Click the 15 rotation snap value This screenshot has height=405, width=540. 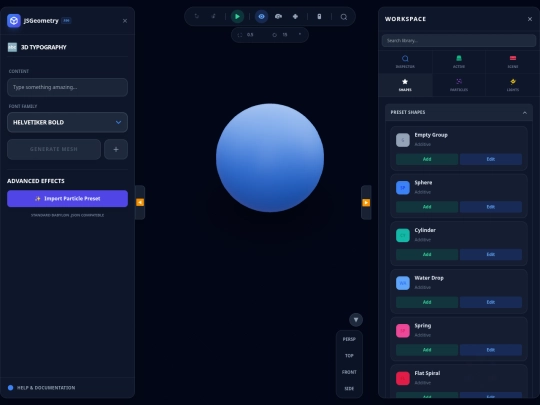pyautogui.click(x=285, y=35)
